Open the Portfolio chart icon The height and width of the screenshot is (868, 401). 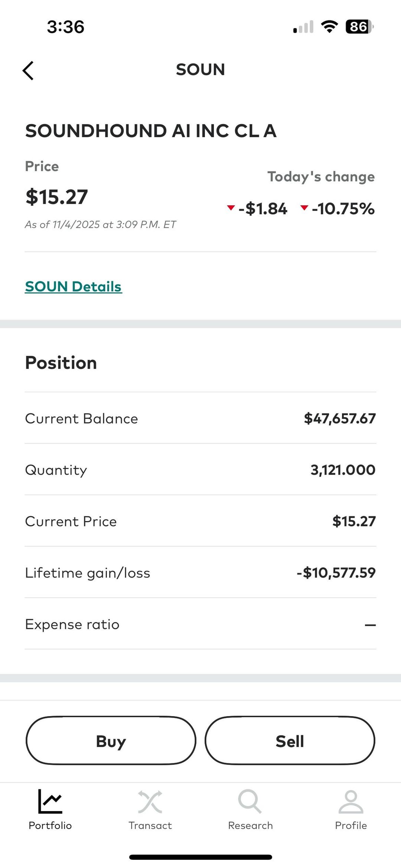[50, 801]
